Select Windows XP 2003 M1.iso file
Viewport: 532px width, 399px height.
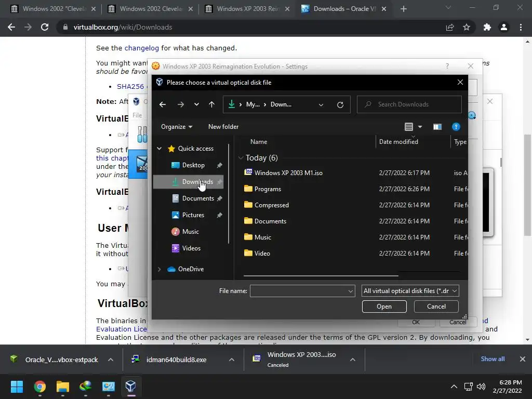[288, 172]
